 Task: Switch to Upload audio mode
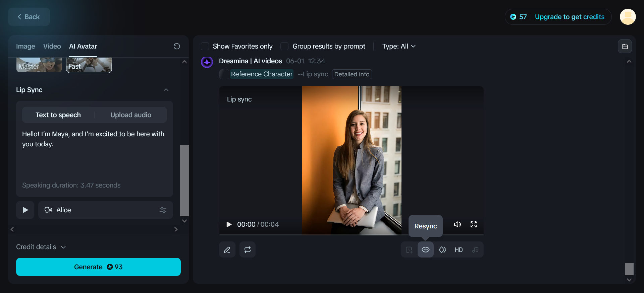click(x=131, y=115)
